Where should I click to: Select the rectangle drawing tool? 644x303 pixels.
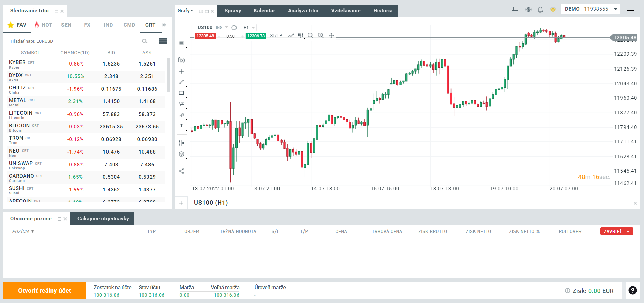(x=181, y=93)
